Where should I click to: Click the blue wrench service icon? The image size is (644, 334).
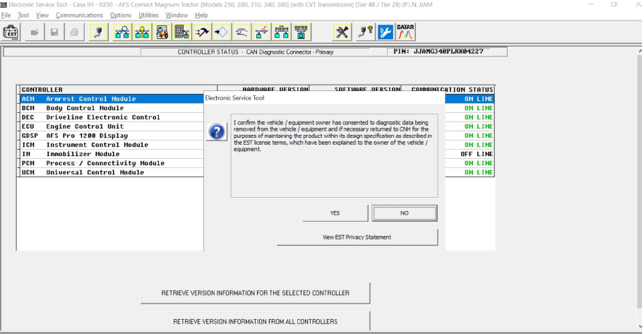click(x=386, y=32)
